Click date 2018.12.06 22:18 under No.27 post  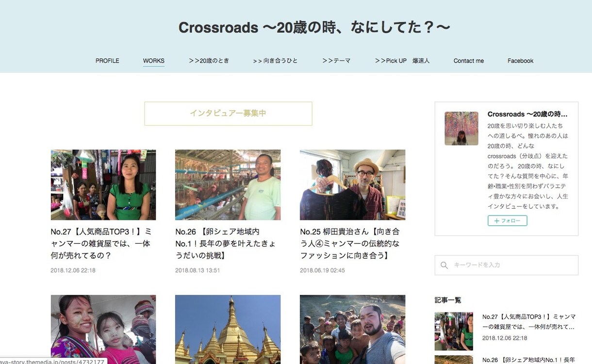point(73,270)
